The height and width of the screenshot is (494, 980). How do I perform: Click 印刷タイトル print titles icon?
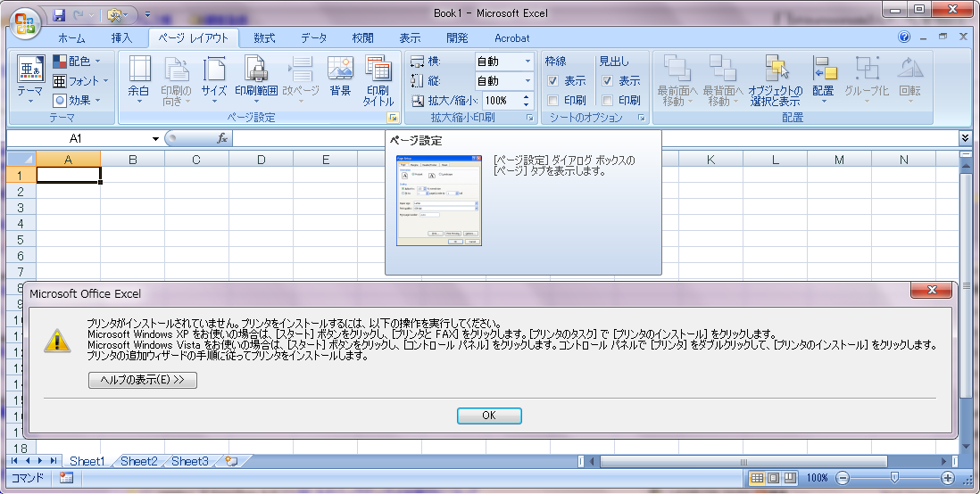click(x=378, y=80)
